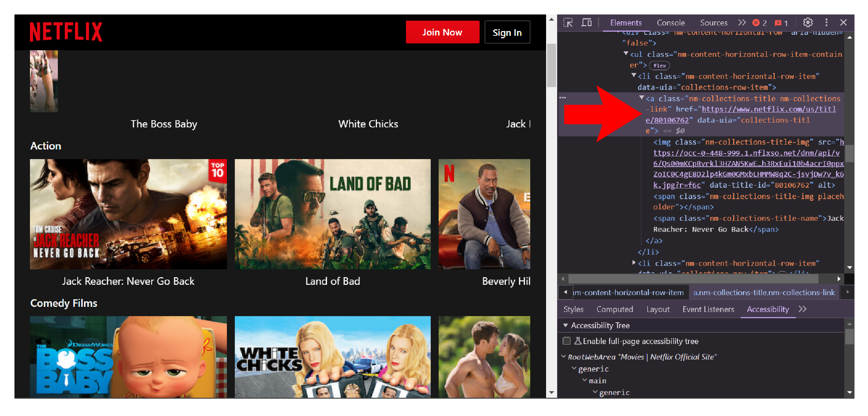Enable full-page accessibility tree checkbox
Viewport: 868px width, 416px height.
coord(566,341)
